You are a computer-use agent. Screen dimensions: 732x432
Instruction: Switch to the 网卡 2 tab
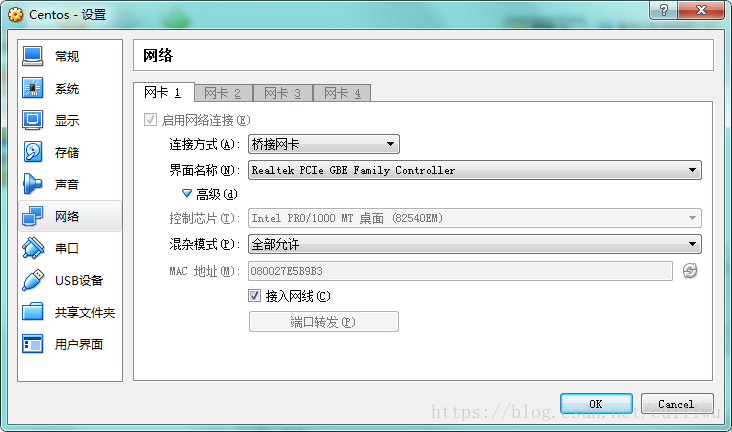click(x=223, y=93)
